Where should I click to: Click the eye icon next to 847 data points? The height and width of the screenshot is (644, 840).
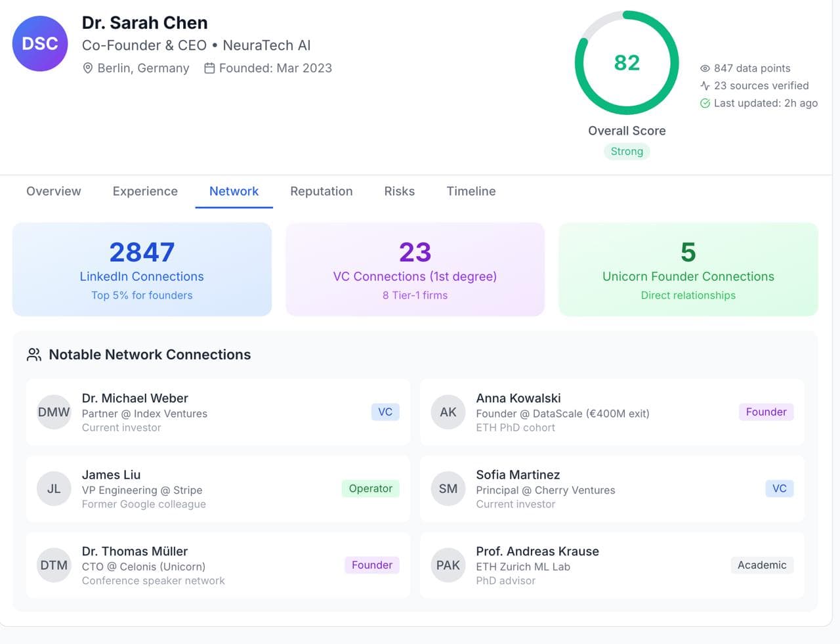pos(704,68)
